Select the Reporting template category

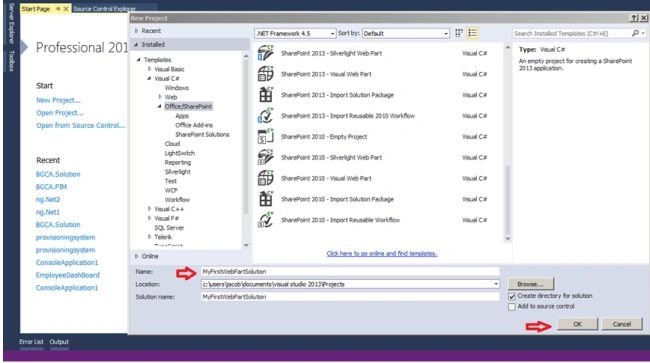pos(177,162)
